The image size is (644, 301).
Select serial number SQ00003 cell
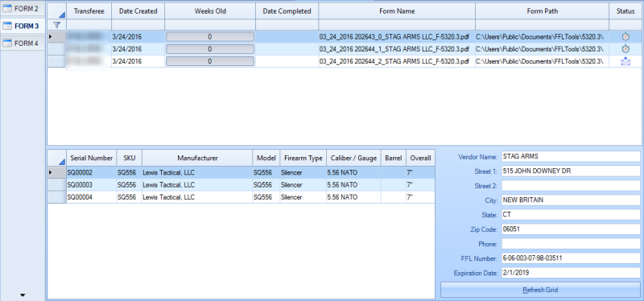coord(92,185)
